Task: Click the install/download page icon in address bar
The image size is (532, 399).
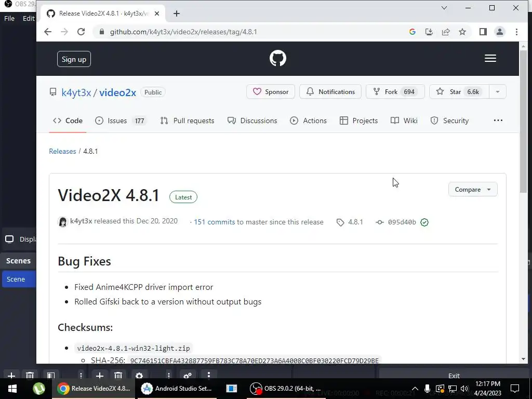Action: [429, 32]
